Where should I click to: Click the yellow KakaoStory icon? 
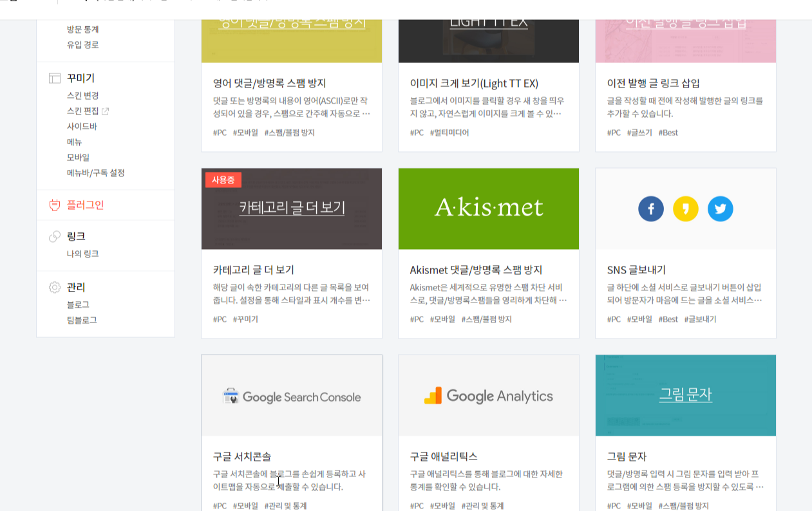pos(686,209)
